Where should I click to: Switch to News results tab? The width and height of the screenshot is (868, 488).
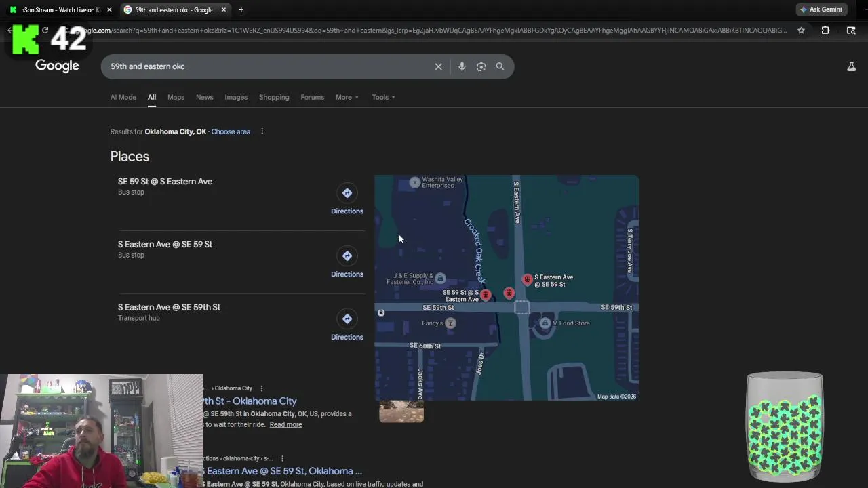pos(204,97)
